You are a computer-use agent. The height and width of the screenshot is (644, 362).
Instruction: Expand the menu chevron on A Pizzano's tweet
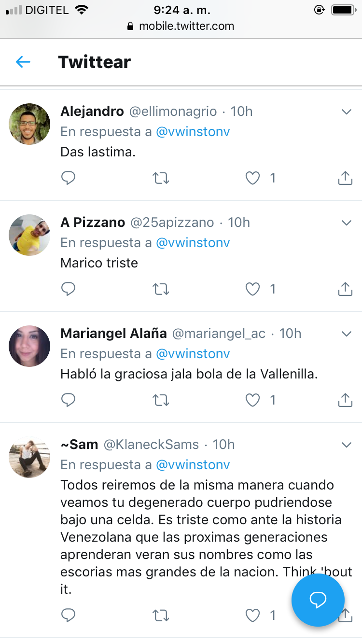point(346,223)
